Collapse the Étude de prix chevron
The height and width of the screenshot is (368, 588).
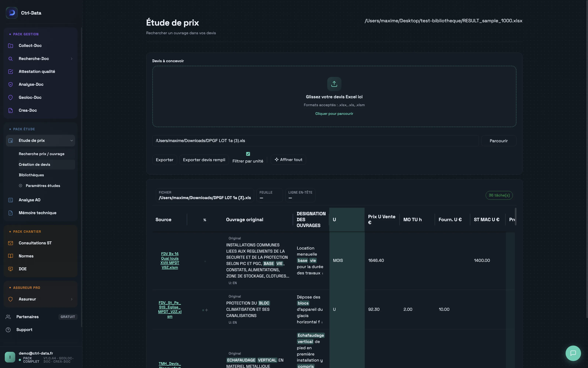(72, 141)
